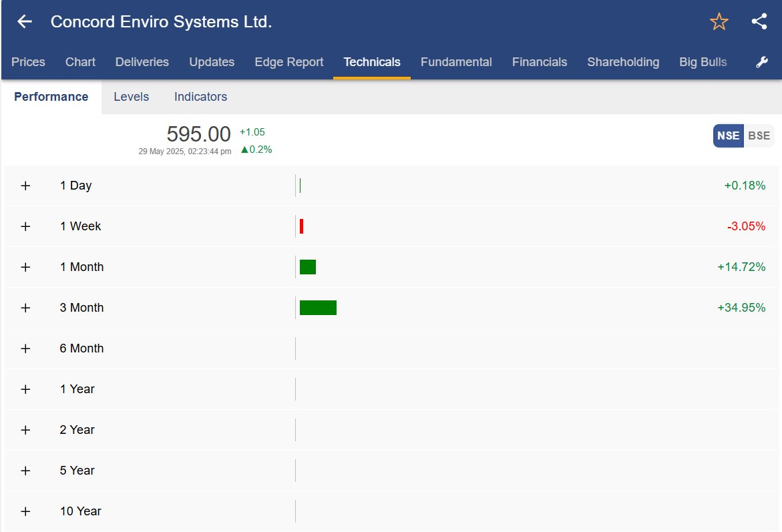782x532 pixels.
Task: Expand the 1 Year performance row
Action: coord(25,389)
